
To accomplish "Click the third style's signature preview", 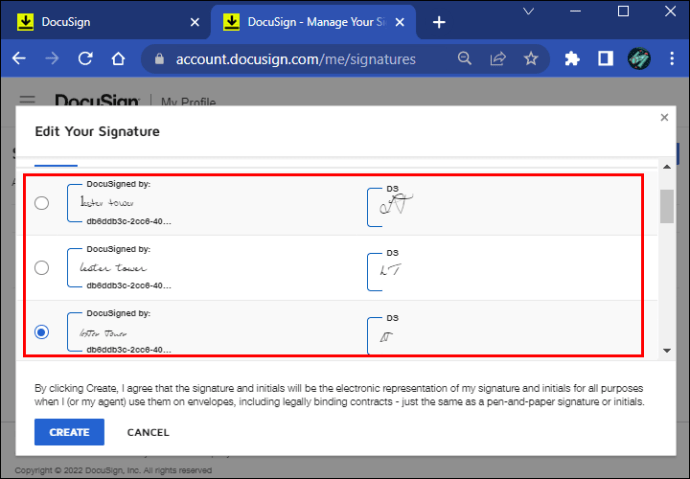I will point(119,332).
